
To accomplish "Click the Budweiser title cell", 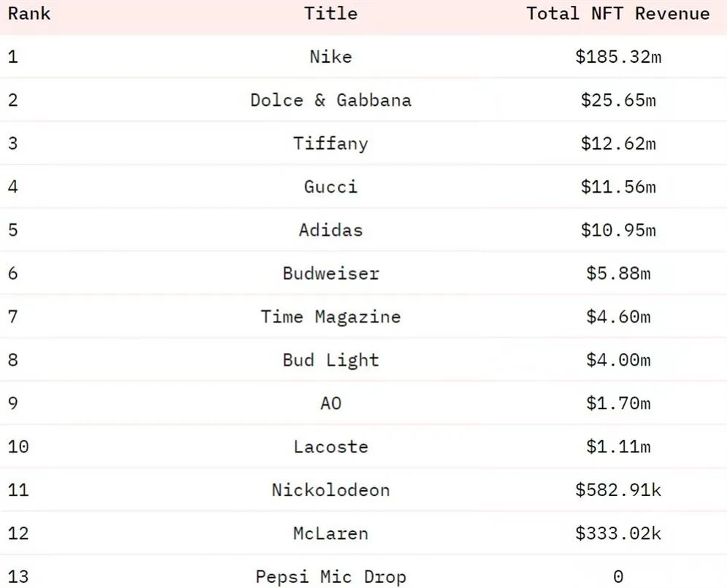I will tap(331, 274).
